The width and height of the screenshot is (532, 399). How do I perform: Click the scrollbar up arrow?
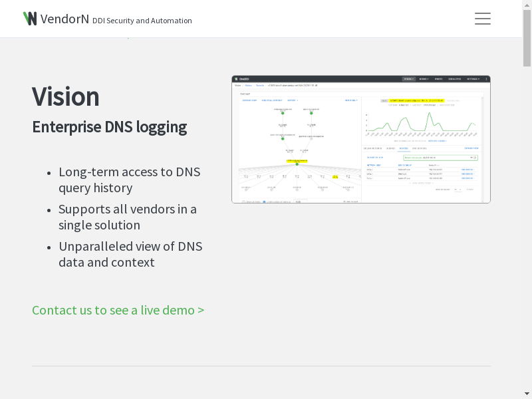pyautogui.click(x=527, y=5)
